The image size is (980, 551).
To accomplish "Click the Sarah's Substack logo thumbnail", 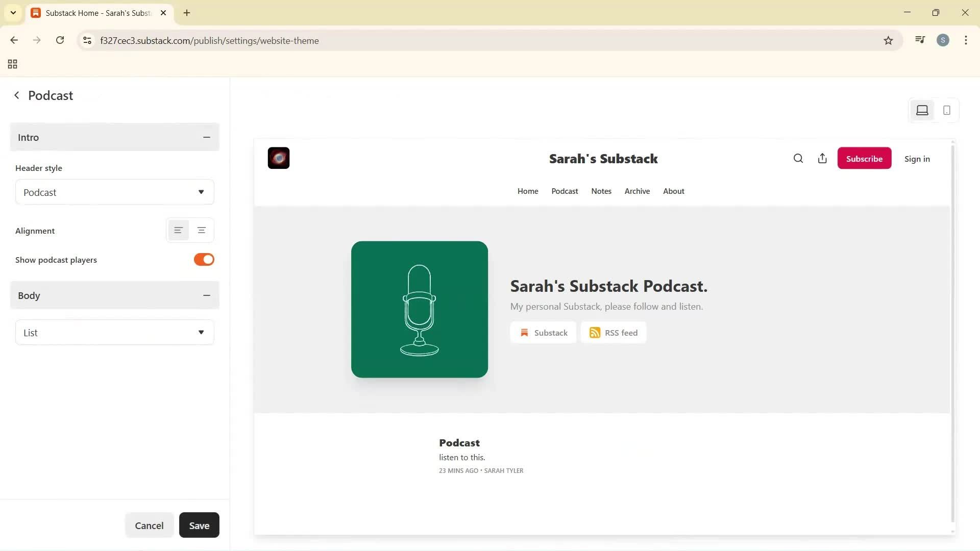I will point(279,158).
